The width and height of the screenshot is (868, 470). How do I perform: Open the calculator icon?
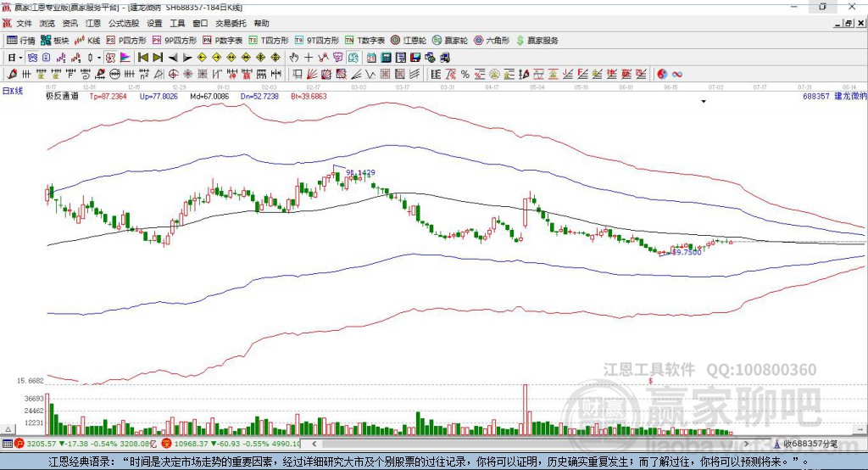(387, 58)
